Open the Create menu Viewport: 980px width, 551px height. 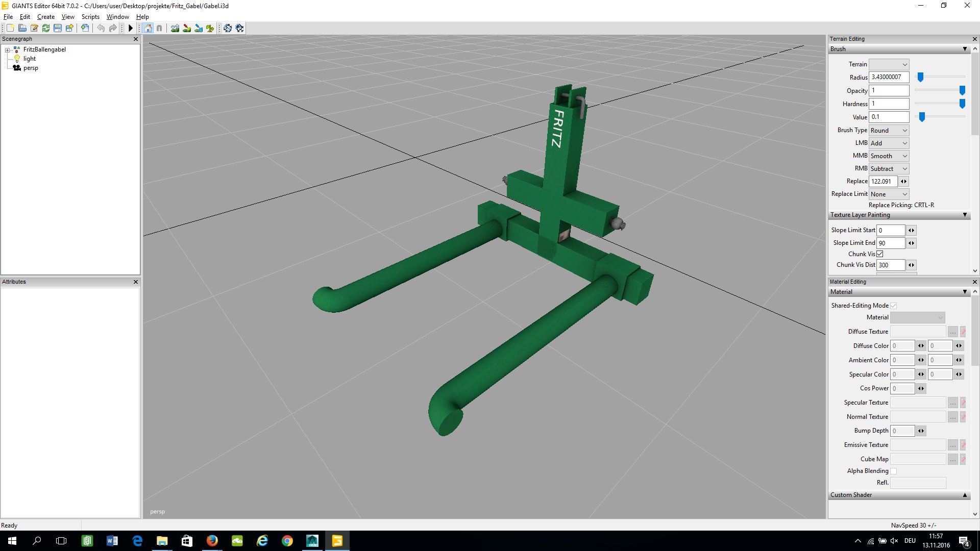(45, 17)
